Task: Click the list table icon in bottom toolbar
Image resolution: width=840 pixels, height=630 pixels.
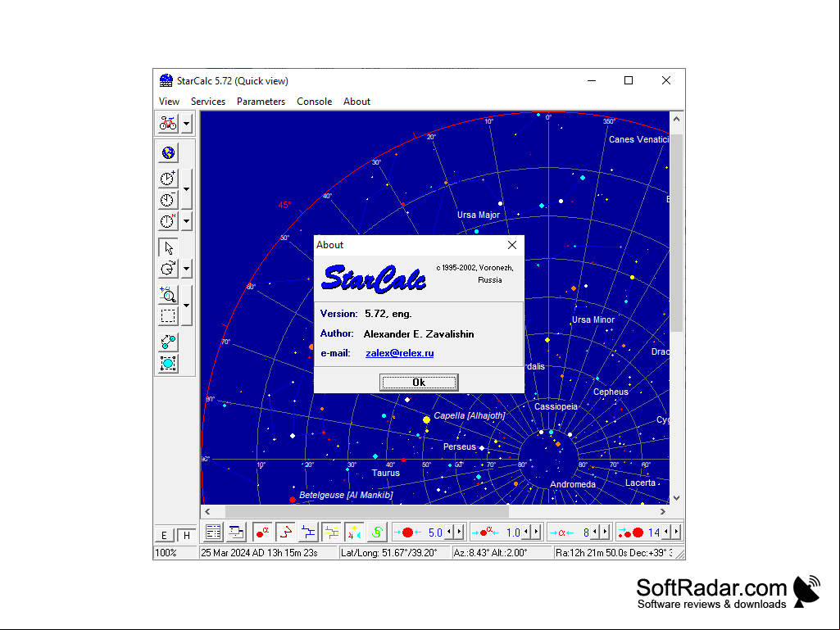Action: pyautogui.click(x=213, y=532)
